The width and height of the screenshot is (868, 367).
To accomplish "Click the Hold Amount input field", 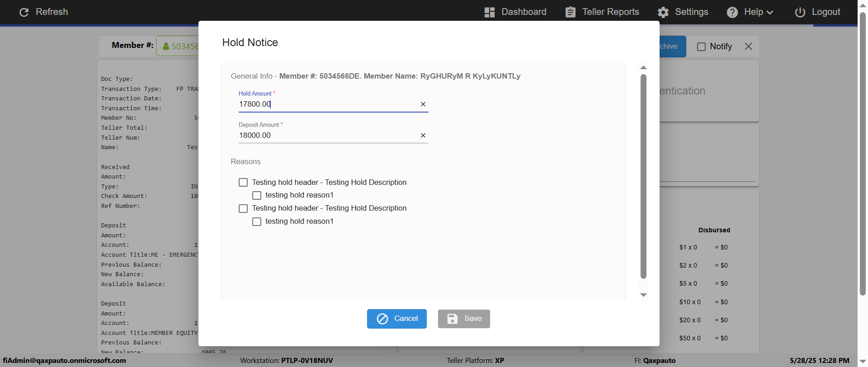I will coord(325,104).
